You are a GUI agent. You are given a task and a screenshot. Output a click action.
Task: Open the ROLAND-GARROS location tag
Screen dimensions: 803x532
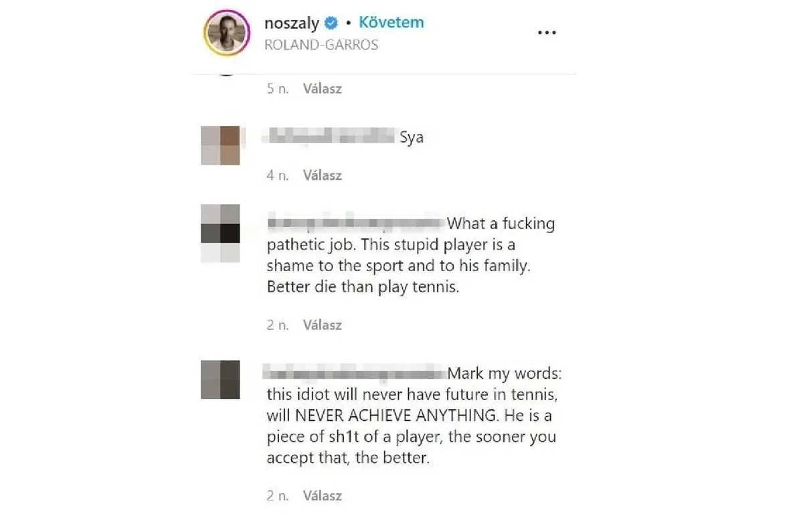pos(321,45)
